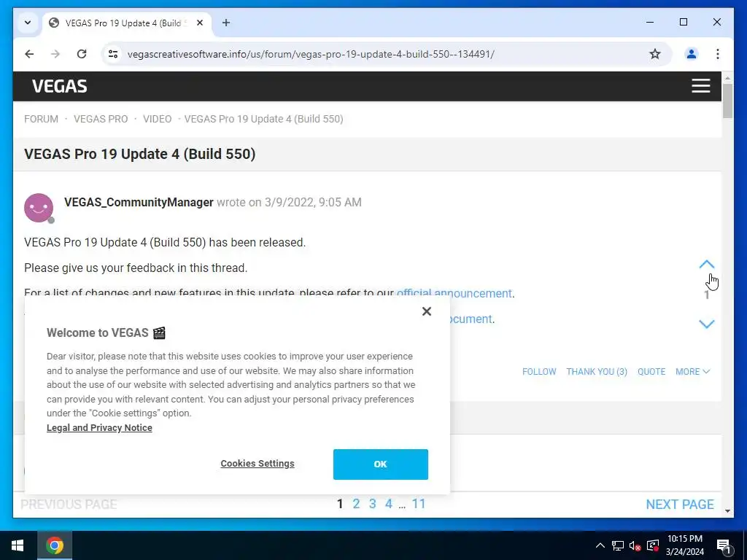Screen dimensions: 747x560
Task: Reload the current page
Action: [x=82, y=54]
